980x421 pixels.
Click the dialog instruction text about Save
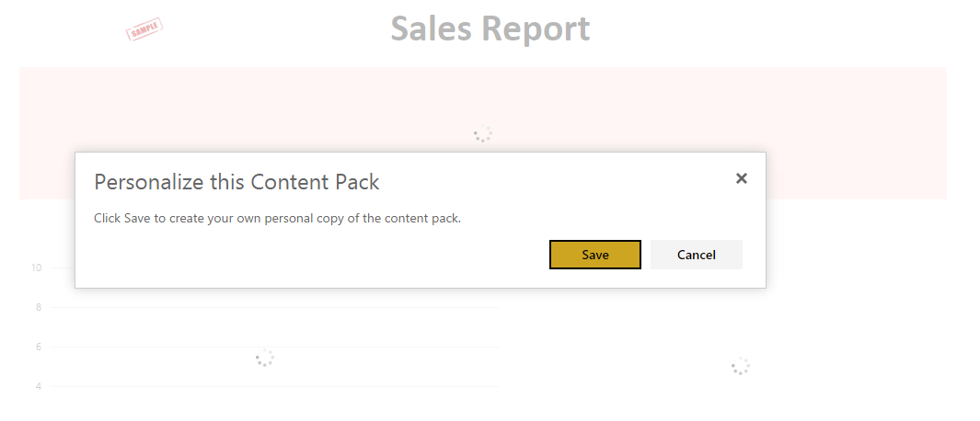[x=278, y=220]
